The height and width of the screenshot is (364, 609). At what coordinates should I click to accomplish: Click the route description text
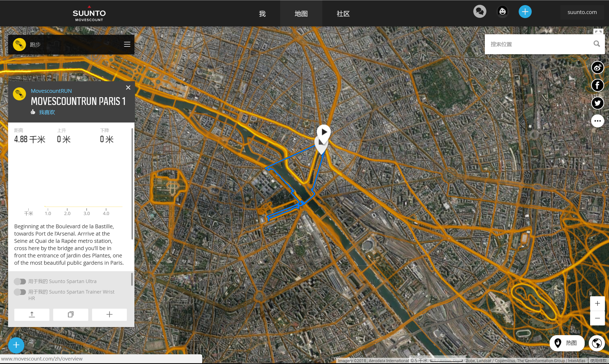[x=69, y=244]
